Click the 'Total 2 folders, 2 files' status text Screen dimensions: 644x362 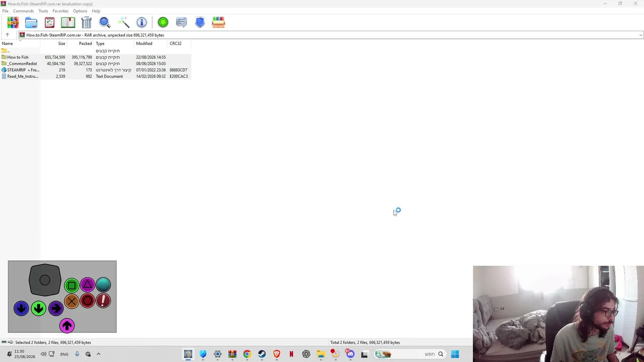pyautogui.click(x=365, y=342)
